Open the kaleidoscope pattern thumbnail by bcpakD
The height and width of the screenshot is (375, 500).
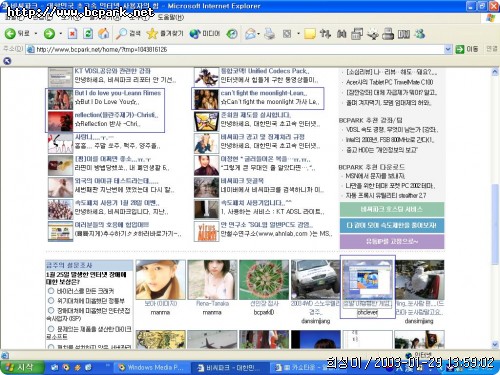click(x=264, y=280)
